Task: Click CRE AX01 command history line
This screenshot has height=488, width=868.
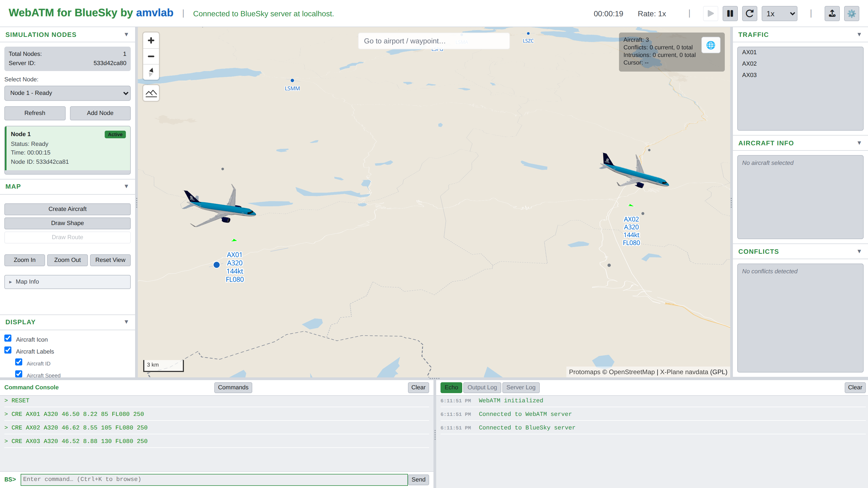Action: [x=216, y=414]
